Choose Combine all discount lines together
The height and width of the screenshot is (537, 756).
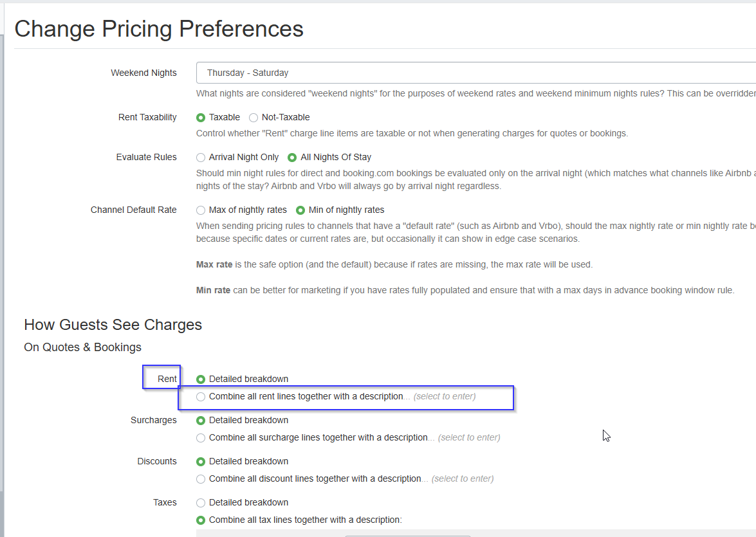point(201,479)
